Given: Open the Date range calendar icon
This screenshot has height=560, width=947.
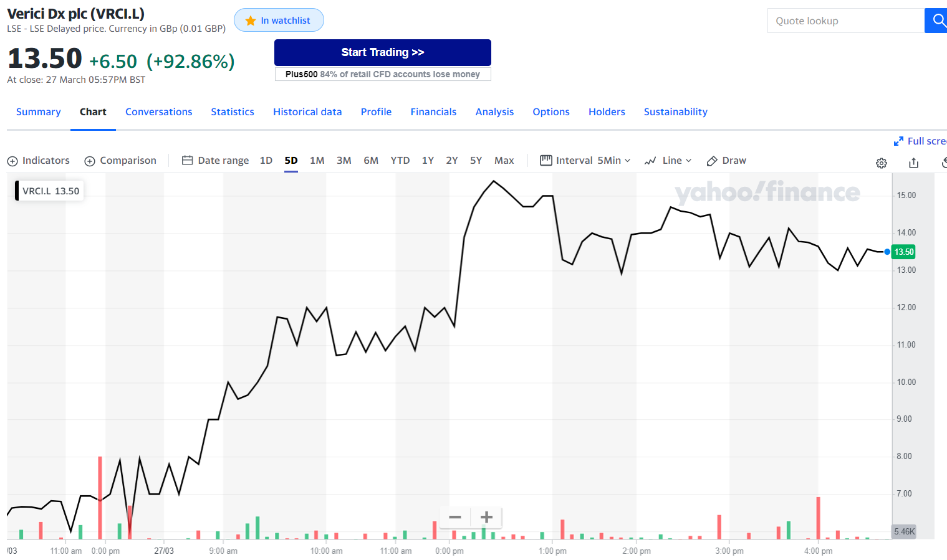Looking at the screenshot, I should click(187, 160).
